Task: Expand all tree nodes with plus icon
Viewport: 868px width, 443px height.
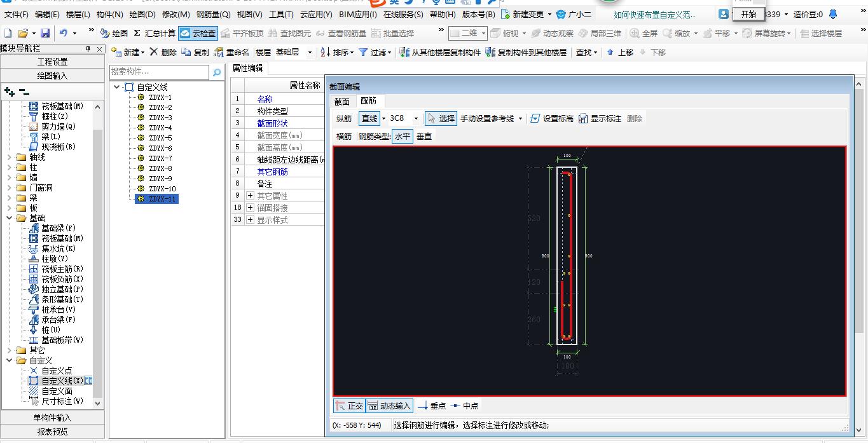Action: coord(9,92)
